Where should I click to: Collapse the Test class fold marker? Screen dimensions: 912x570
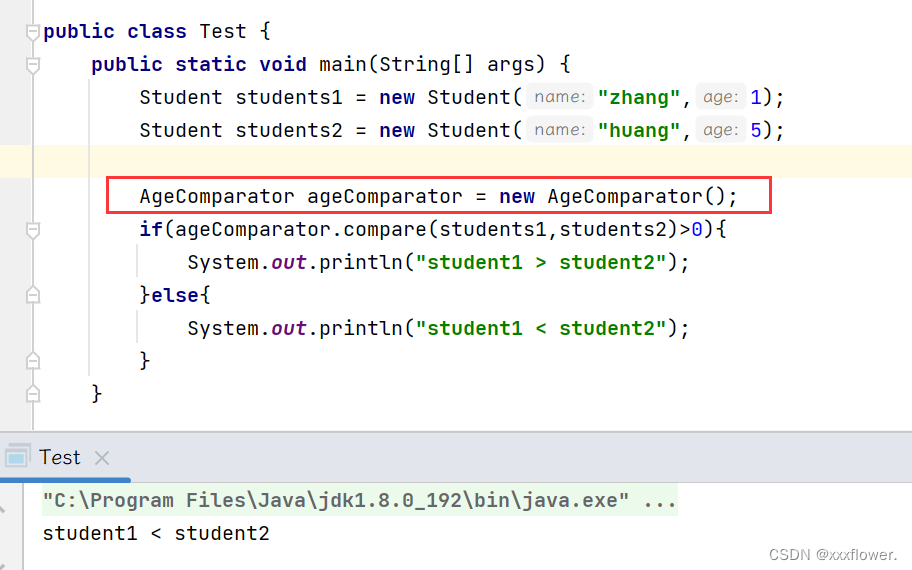(x=33, y=32)
